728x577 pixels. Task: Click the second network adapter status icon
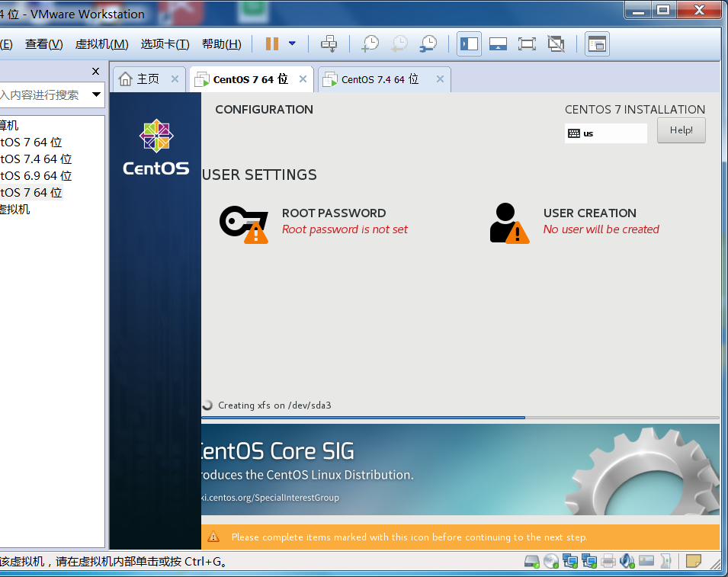[x=588, y=562]
